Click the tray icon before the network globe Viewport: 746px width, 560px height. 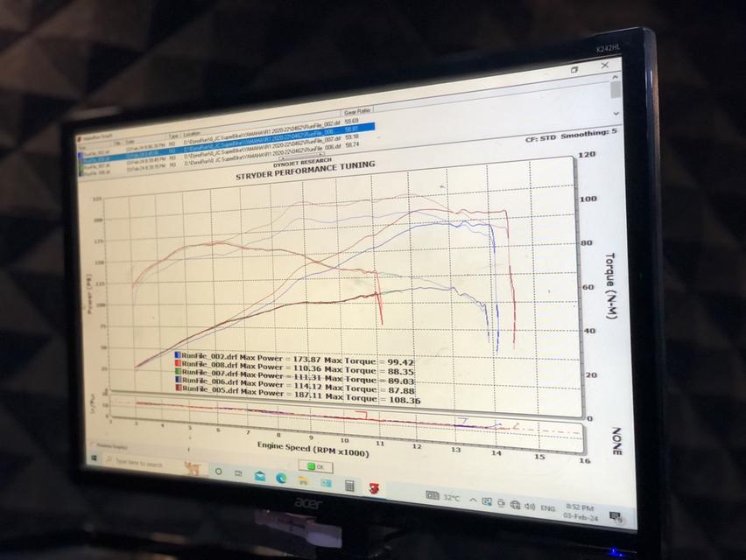501,503
